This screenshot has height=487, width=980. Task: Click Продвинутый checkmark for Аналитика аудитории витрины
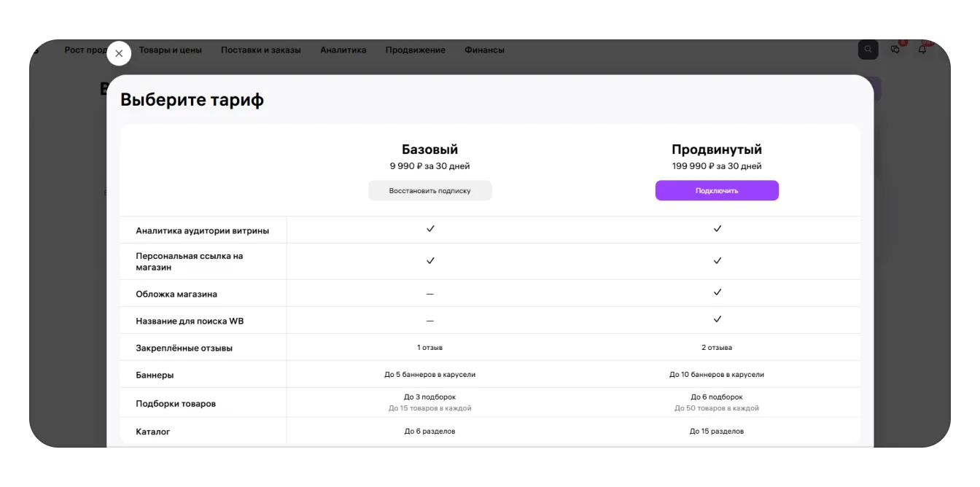tap(717, 229)
